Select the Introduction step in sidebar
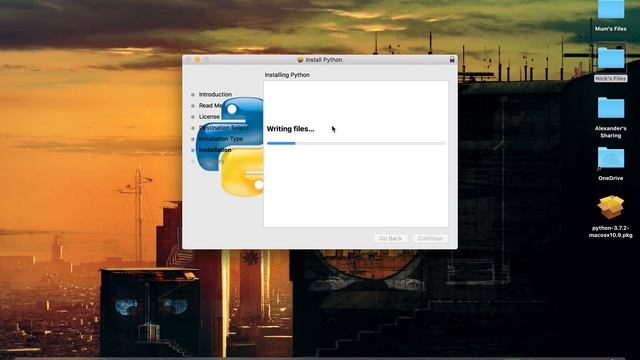Viewport: 640px width, 360px height. pyautogui.click(x=215, y=94)
